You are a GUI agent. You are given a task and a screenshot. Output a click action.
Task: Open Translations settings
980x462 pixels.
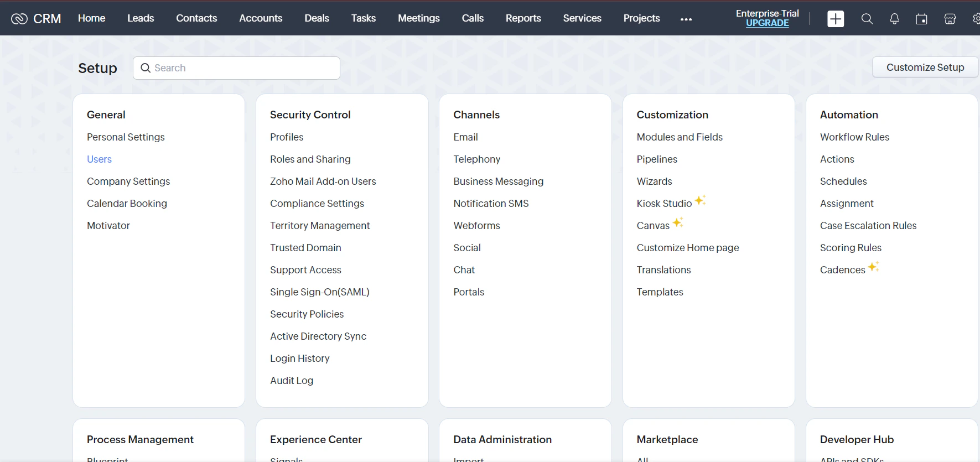pyautogui.click(x=663, y=270)
